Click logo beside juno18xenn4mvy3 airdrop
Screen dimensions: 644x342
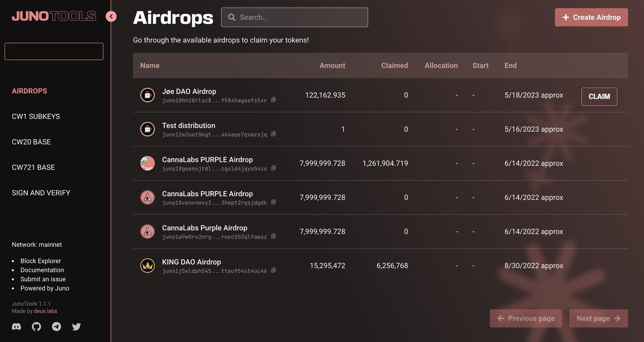coord(148,197)
